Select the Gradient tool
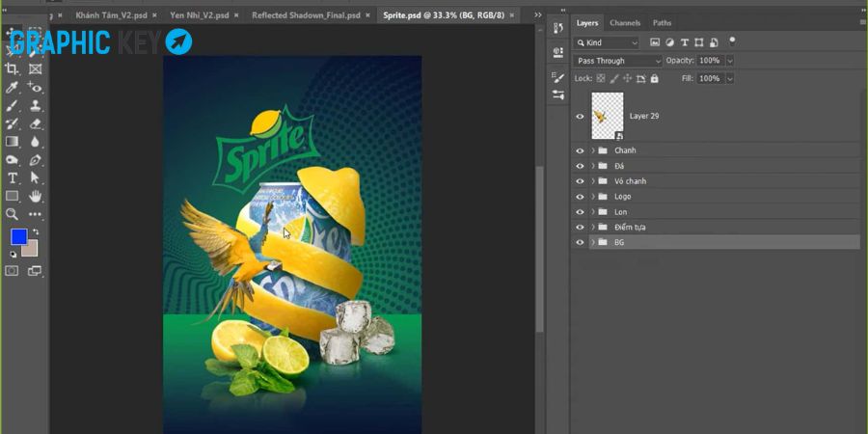The width and height of the screenshot is (868, 434). coord(12,142)
